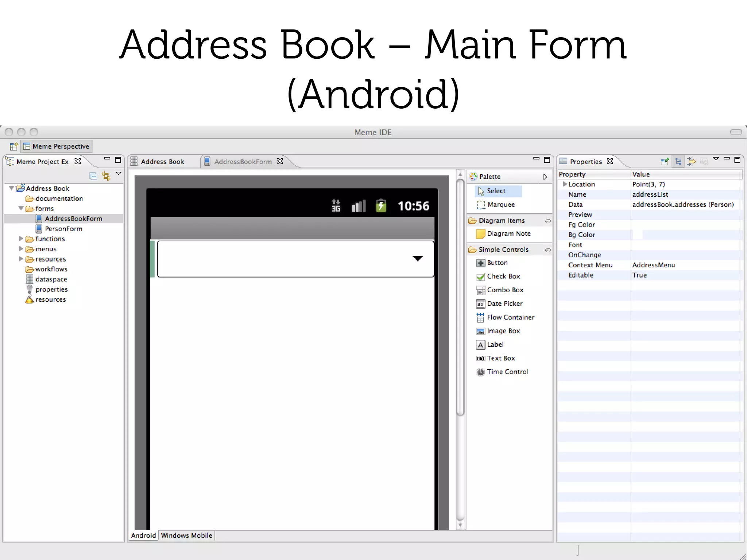Pick the Date Picker control
The image size is (747, 560).
(x=499, y=304)
